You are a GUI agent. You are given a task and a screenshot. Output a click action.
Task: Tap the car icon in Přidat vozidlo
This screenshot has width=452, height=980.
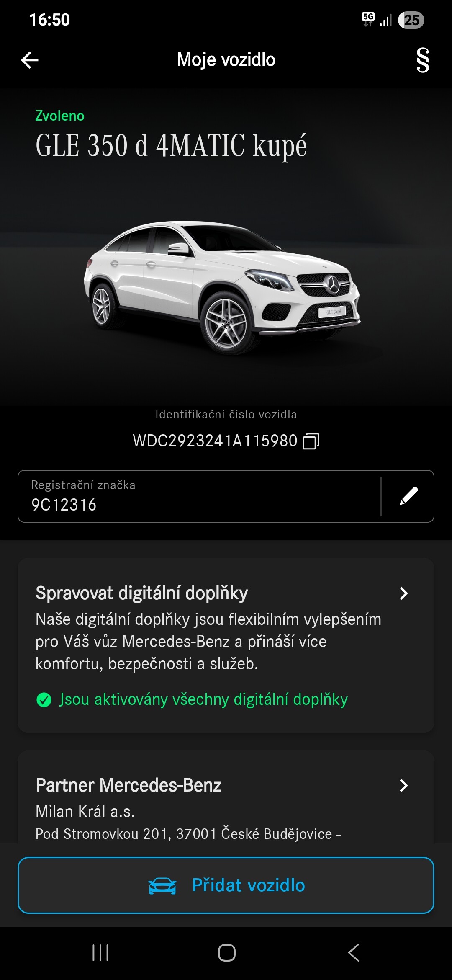(x=162, y=885)
